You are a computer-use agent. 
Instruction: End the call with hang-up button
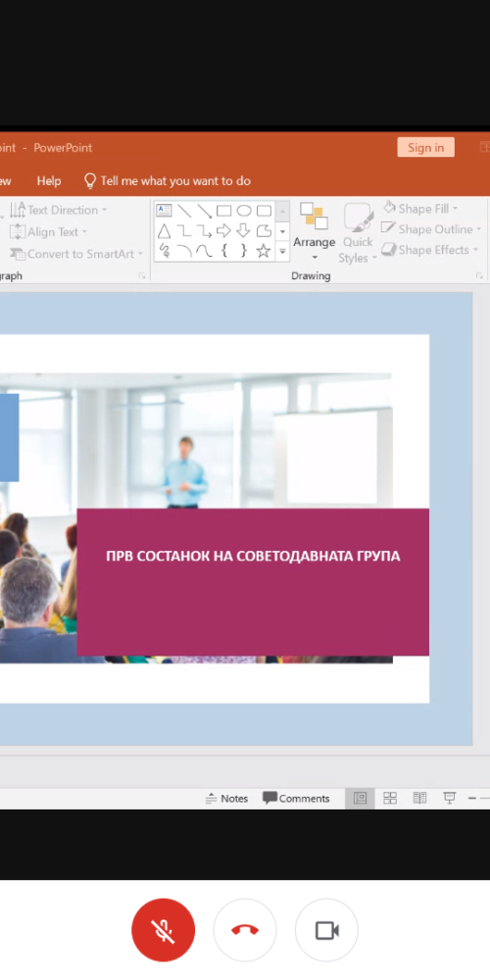245,930
